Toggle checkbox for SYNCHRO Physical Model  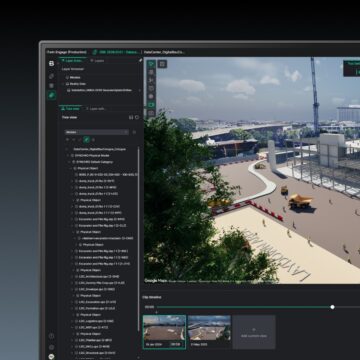pos(72,155)
